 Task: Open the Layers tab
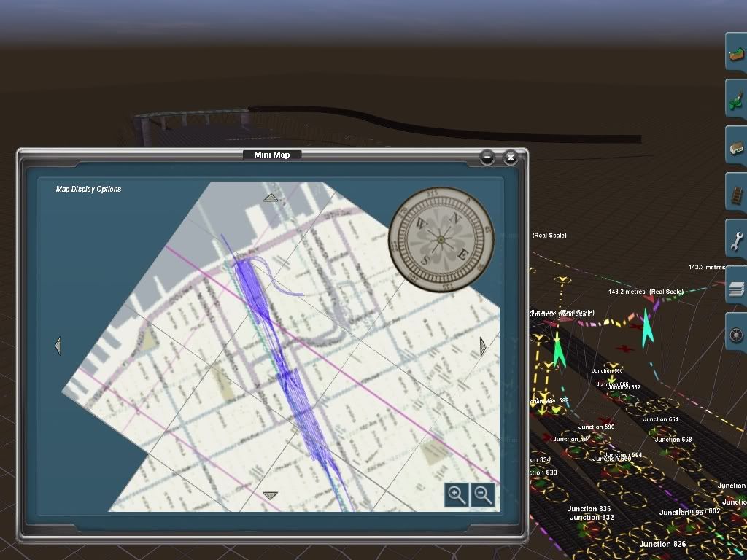tap(737, 289)
